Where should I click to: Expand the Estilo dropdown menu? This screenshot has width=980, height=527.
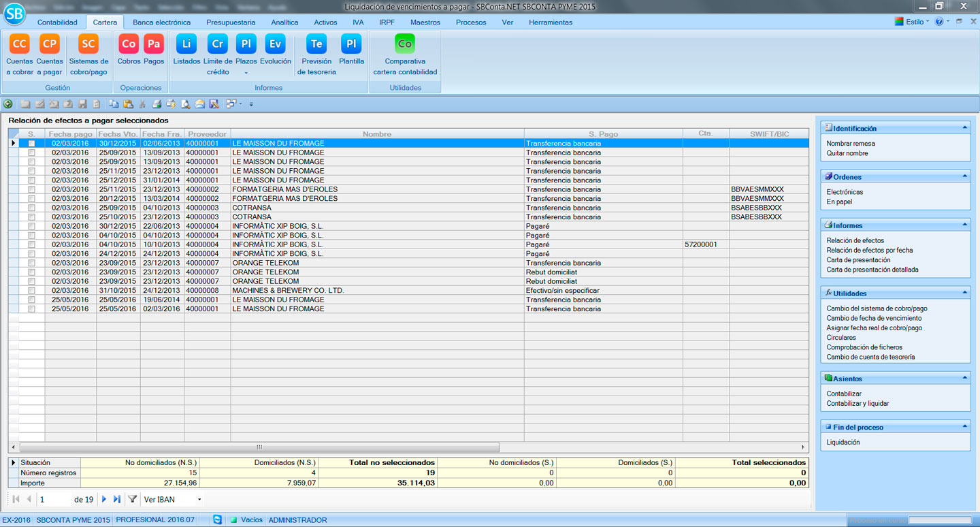click(916, 22)
